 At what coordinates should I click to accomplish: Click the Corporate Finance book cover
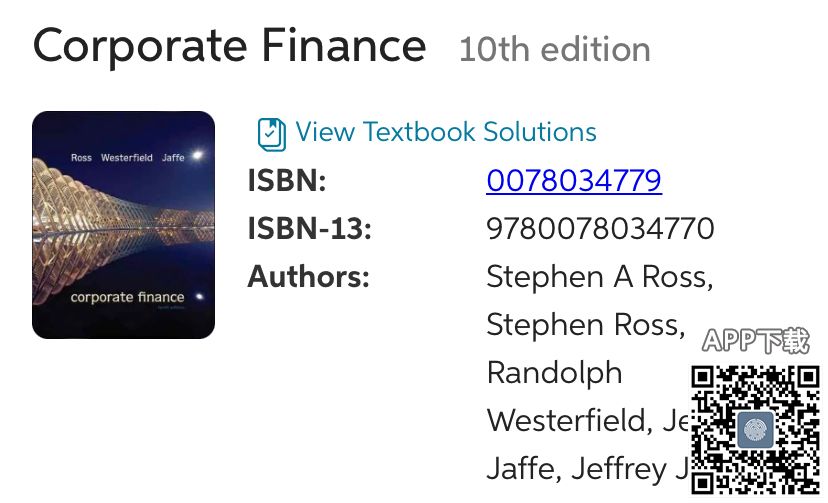tap(123, 225)
